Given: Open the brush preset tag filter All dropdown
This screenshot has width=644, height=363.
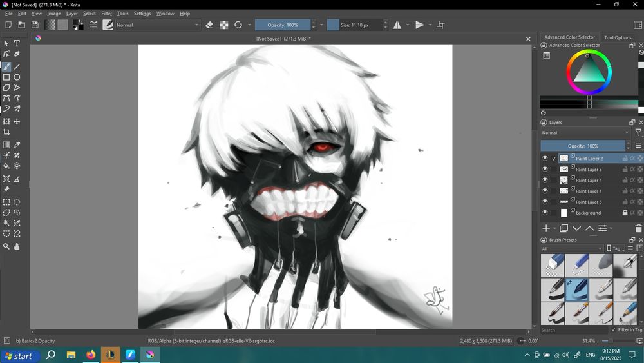Looking at the screenshot, I should [572, 248].
